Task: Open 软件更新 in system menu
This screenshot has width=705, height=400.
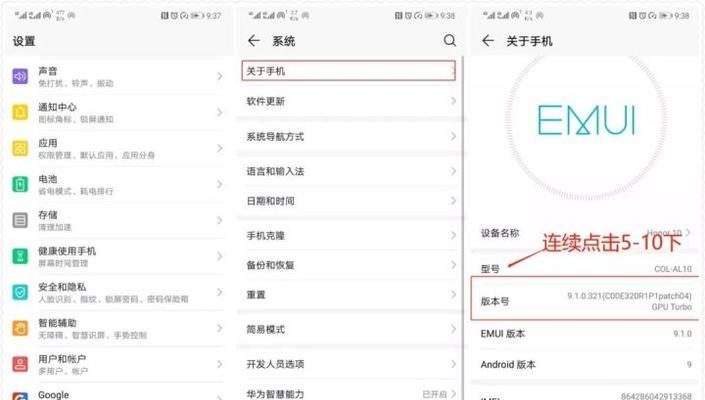Action: [351, 101]
